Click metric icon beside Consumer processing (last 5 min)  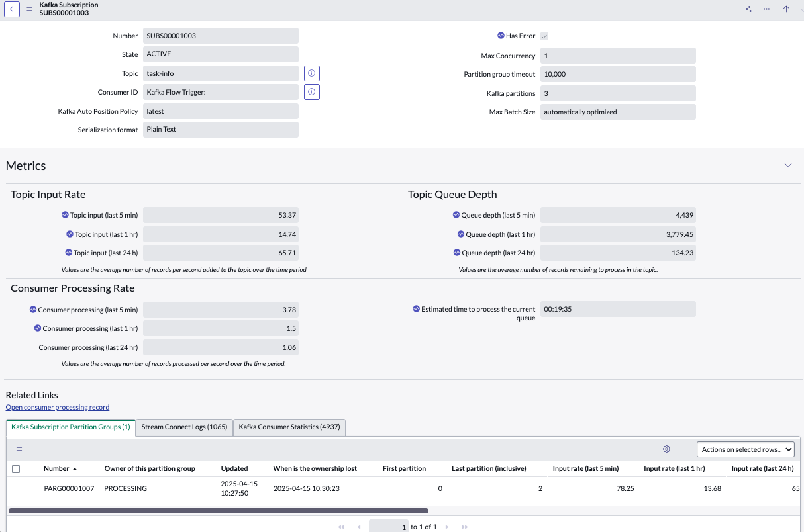pos(33,309)
